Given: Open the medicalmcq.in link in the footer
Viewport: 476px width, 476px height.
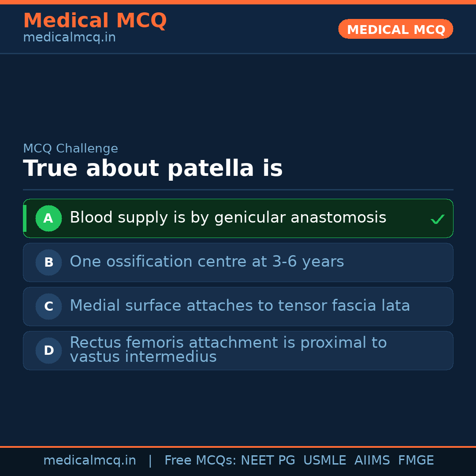Looking at the screenshot, I should 89,461.
